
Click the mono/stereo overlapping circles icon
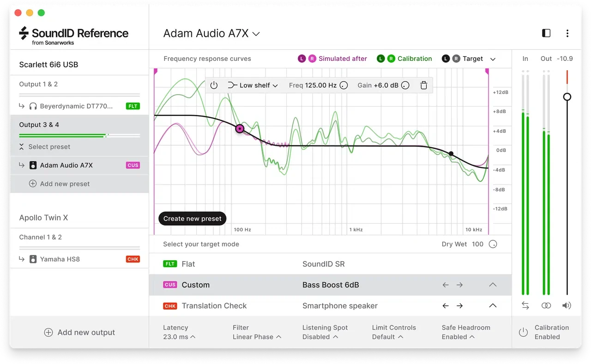(x=546, y=305)
